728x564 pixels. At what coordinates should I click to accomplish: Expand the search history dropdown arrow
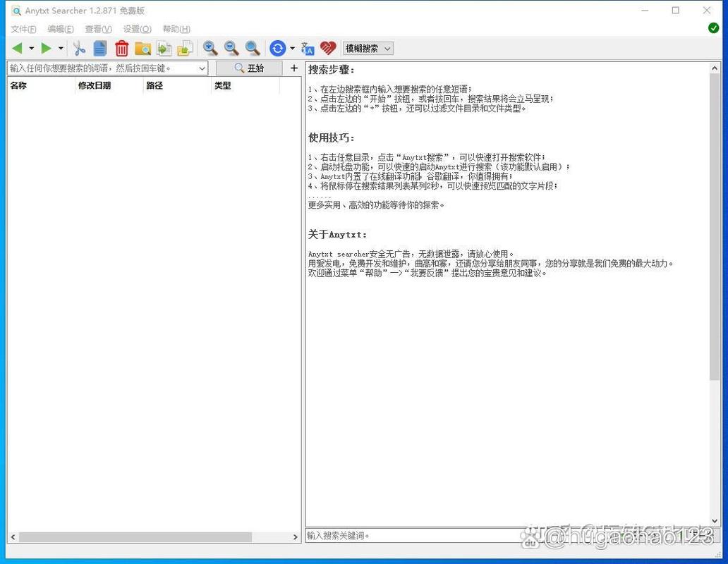click(203, 68)
